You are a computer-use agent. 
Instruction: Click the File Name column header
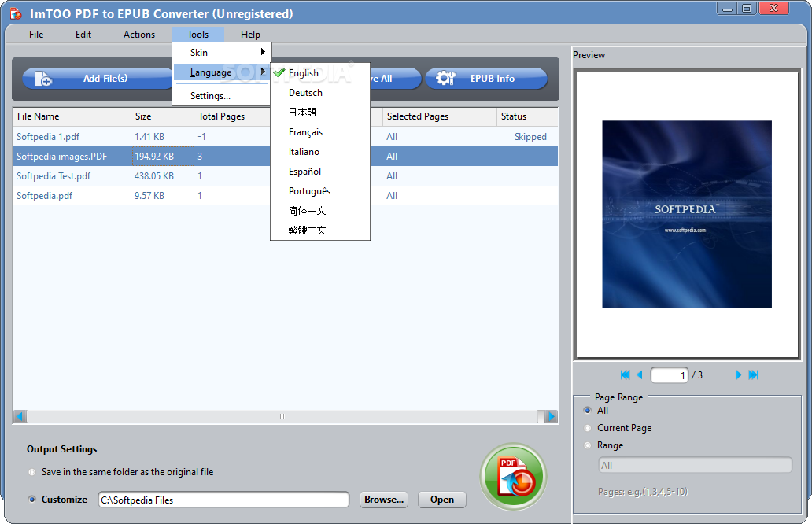[72, 116]
